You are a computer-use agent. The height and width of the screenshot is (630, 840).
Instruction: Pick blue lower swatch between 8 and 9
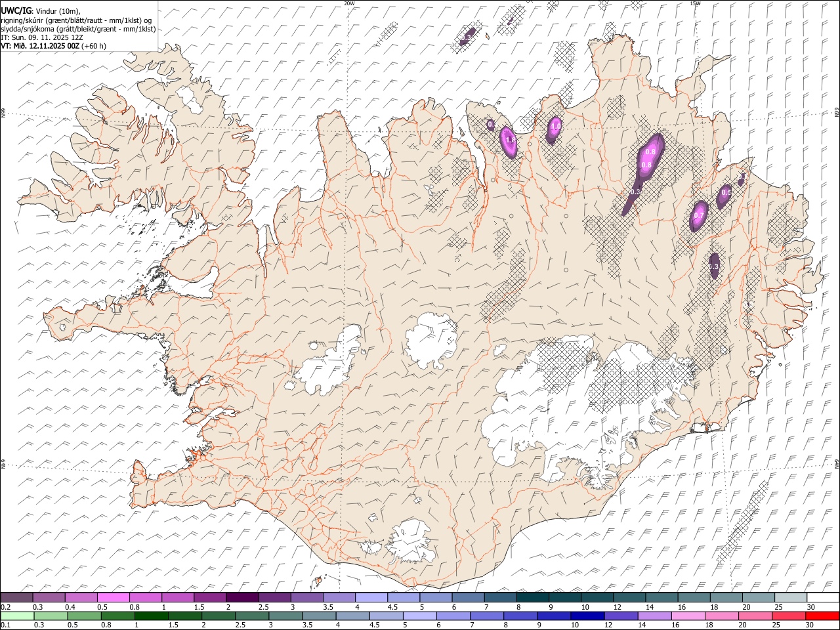(520, 616)
